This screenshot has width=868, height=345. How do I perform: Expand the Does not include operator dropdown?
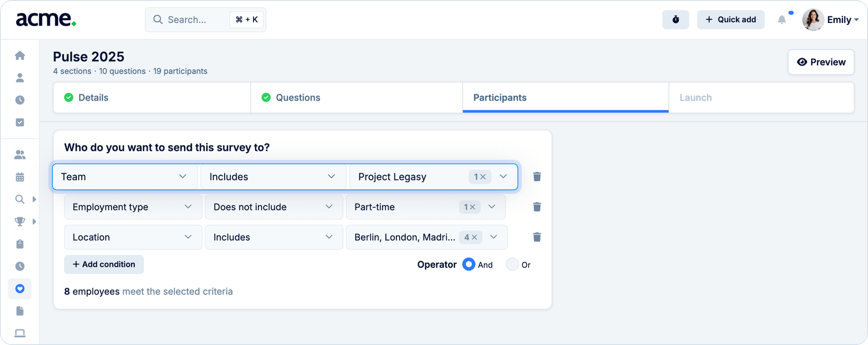click(x=274, y=207)
